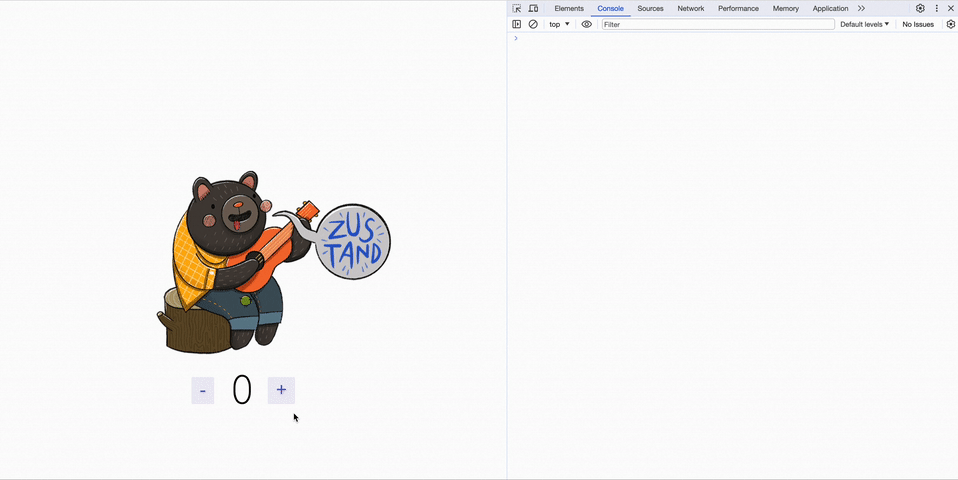Increment counter with plus button

[x=281, y=390]
